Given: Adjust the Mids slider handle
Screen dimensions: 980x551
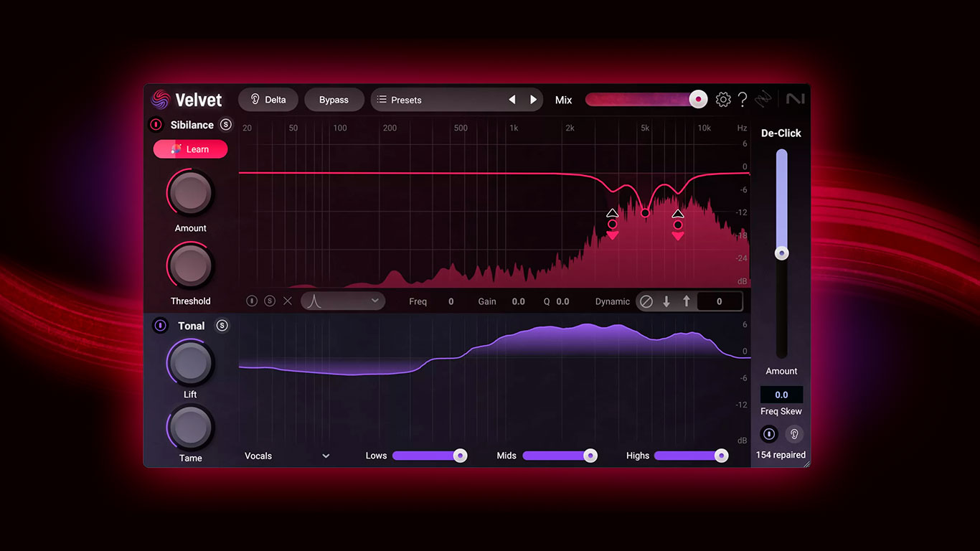Looking at the screenshot, I should pos(590,456).
